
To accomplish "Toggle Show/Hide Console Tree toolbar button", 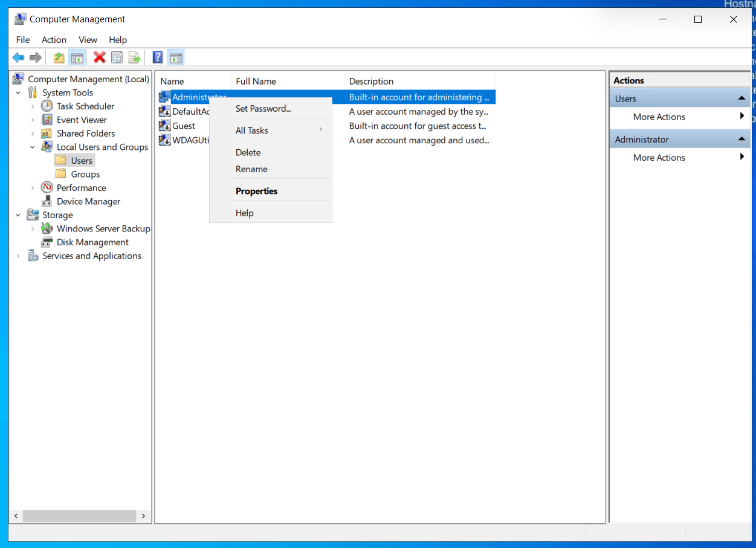I will (x=77, y=57).
